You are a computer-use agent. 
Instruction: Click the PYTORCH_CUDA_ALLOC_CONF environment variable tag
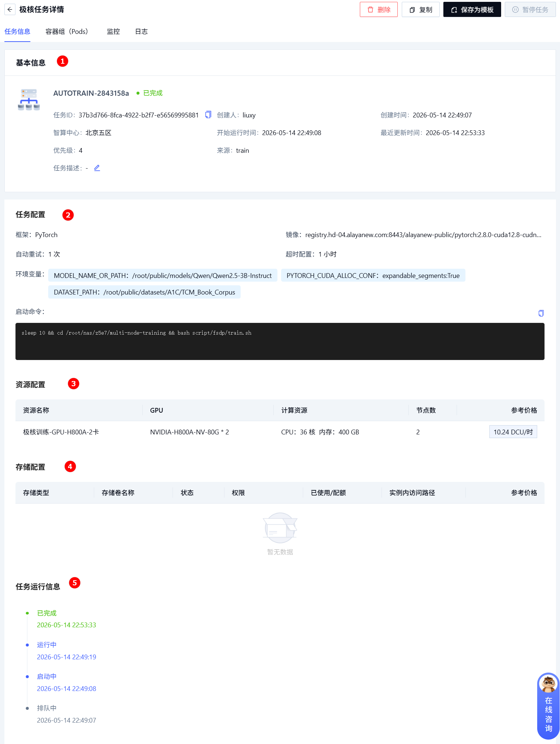[x=373, y=275]
